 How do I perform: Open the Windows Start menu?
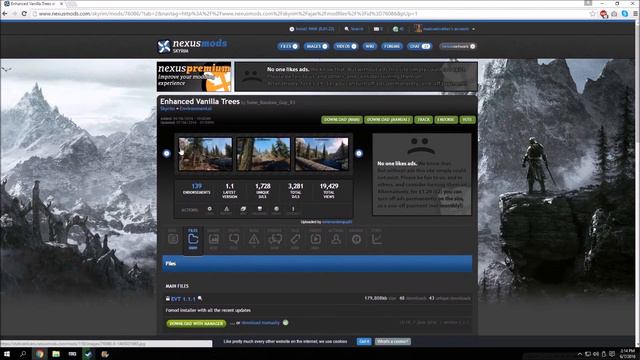[x=7, y=354]
